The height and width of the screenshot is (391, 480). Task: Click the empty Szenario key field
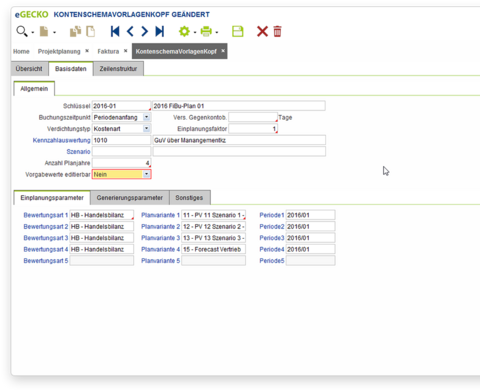(121, 152)
